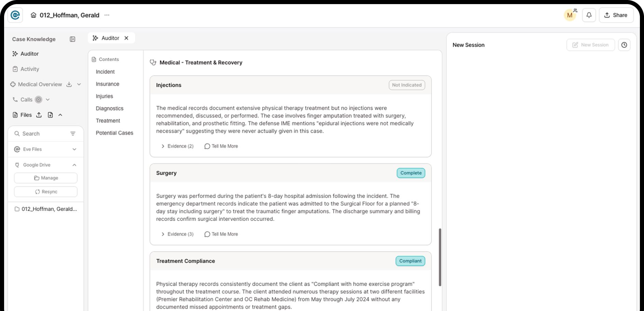Expand Evidence (2) under Injections
The width and height of the screenshot is (644, 311).
(x=177, y=146)
